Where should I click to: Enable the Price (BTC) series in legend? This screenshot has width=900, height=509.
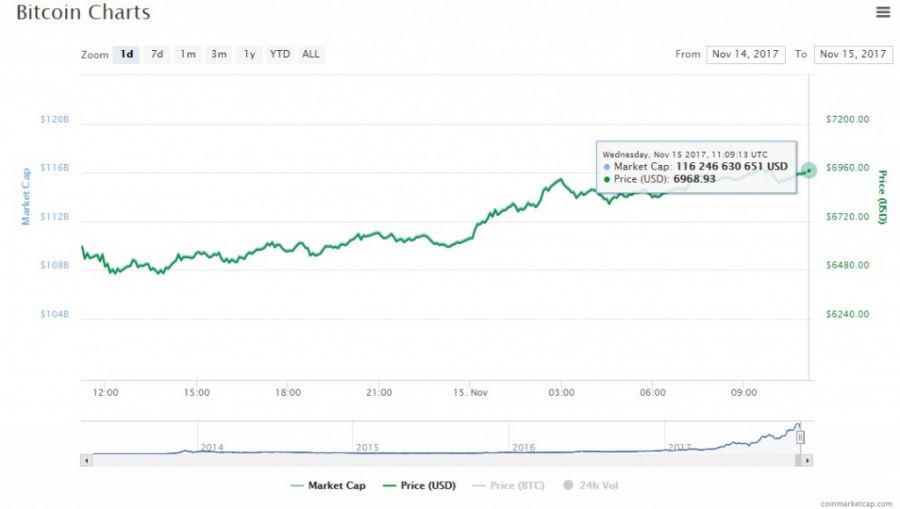[x=508, y=485]
